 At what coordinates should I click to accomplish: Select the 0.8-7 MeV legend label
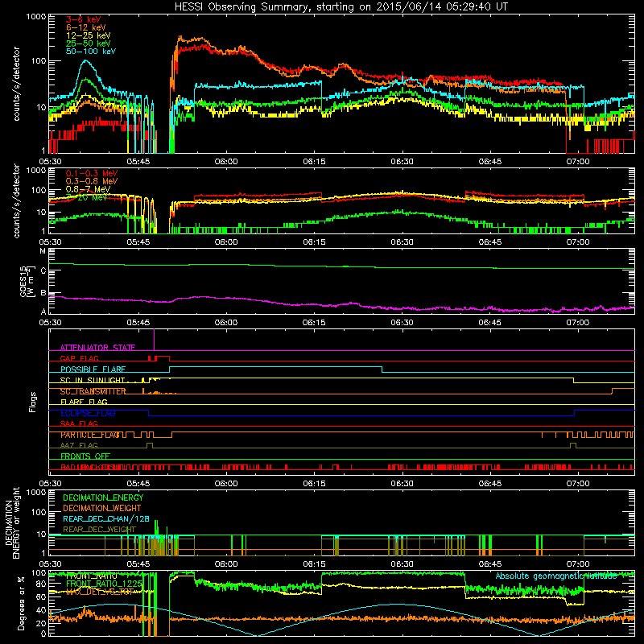(x=88, y=189)
